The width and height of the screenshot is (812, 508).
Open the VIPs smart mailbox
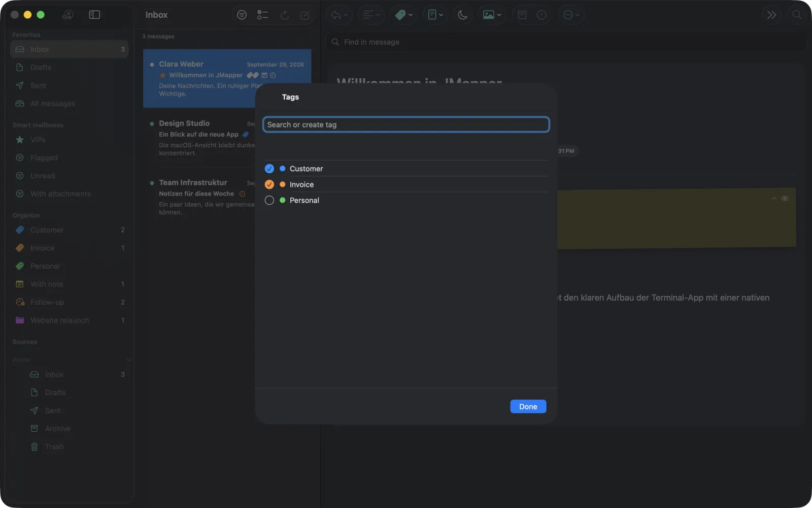70,140
